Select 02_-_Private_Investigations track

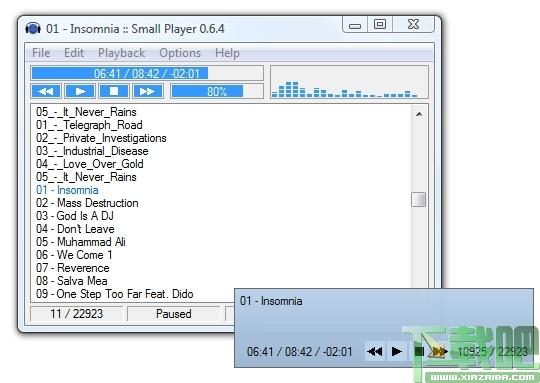coord(101,138)
